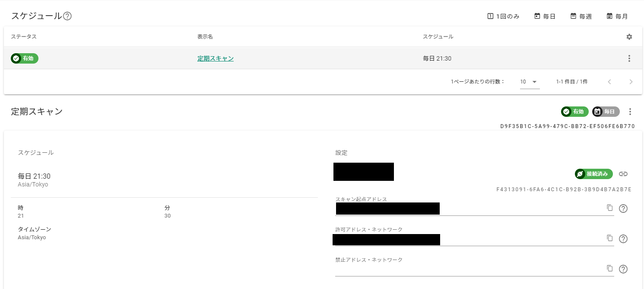644x289 pixels.
Task: Toggle the 有効 status chip in the table row
Action: click(25, 58)
